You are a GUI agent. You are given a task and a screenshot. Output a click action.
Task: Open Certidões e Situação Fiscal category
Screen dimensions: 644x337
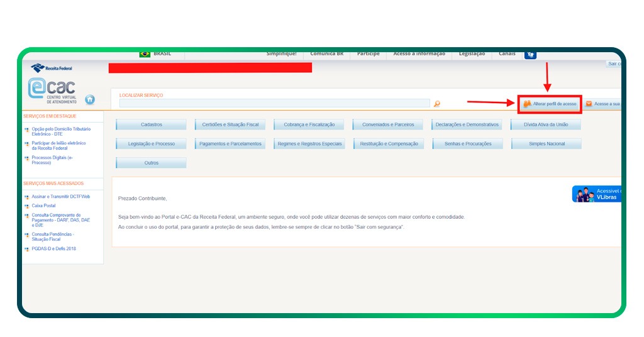point(230,124)
